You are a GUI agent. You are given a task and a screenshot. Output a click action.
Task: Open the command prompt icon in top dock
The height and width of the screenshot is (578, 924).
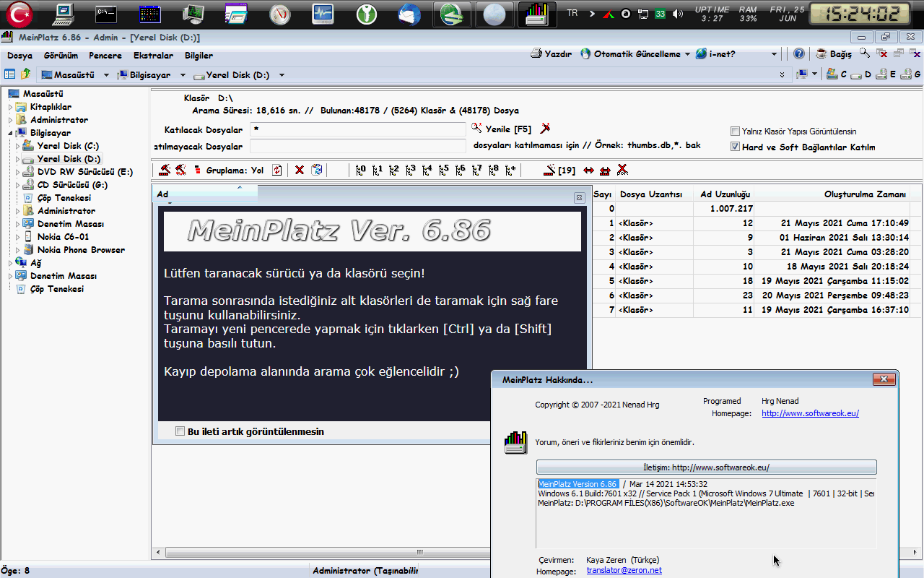point(107,14)
